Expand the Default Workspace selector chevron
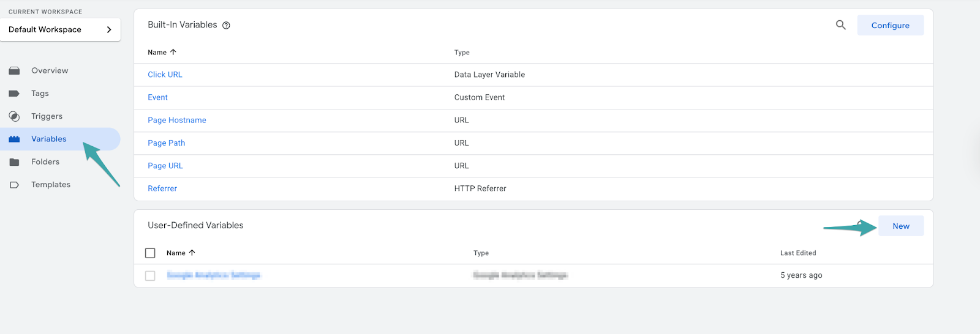The height and width of the screenshot is (334, 980). coord(109,29)
